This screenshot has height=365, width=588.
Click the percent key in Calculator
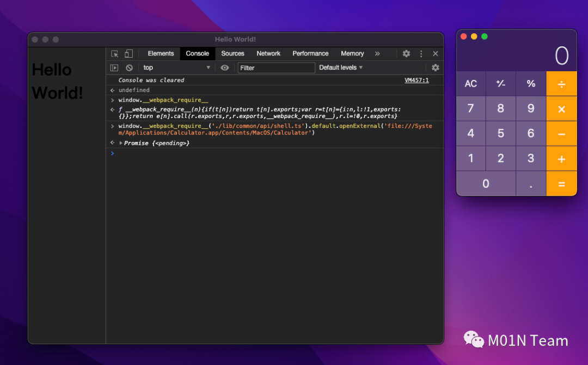point(531,84)
